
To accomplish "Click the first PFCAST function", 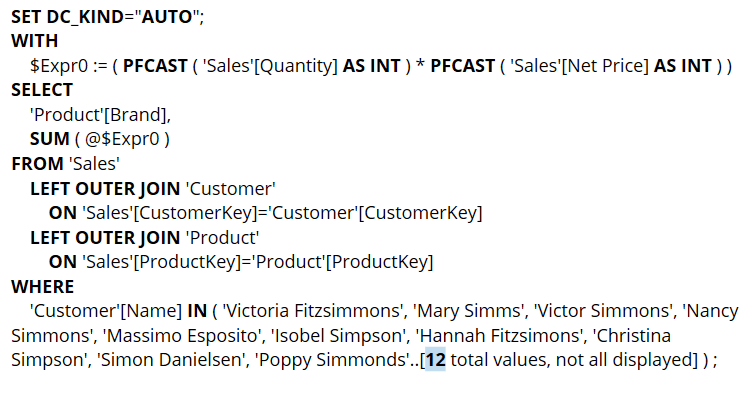I will (155, 66).
